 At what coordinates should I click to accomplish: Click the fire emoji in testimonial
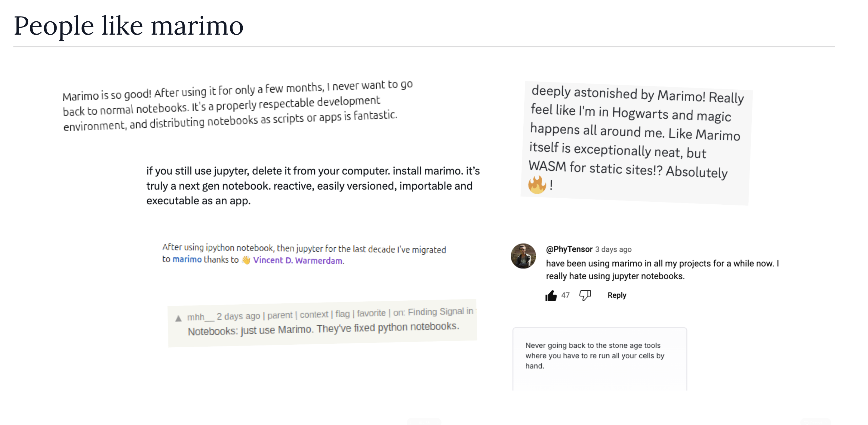(x=537, y=185)
